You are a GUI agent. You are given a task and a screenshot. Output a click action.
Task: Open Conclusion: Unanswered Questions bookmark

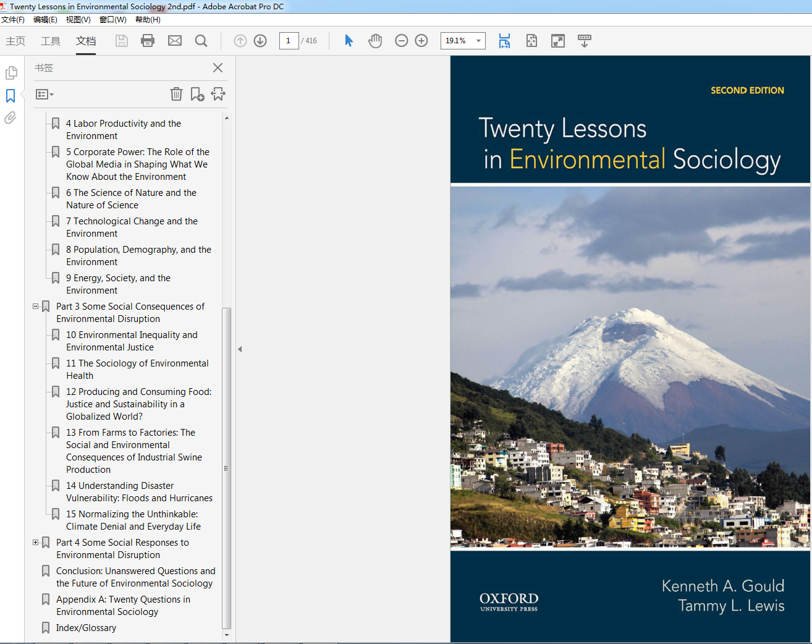tap(136, 577)
